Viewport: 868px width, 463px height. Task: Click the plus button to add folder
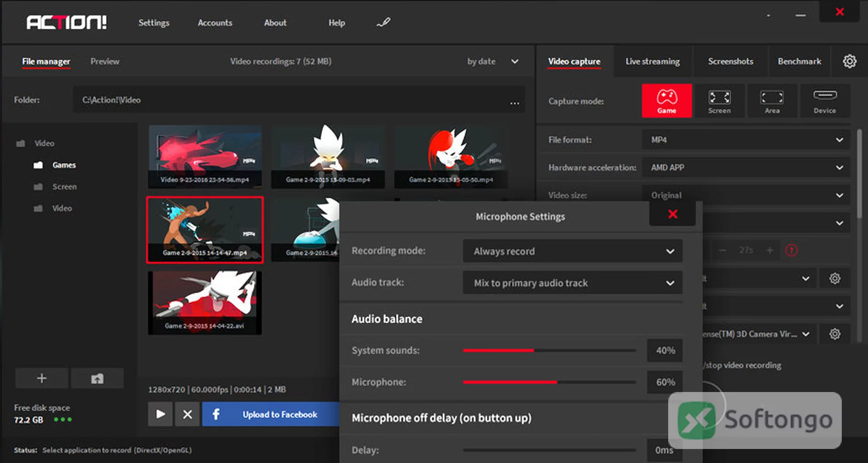coord(42,378)
